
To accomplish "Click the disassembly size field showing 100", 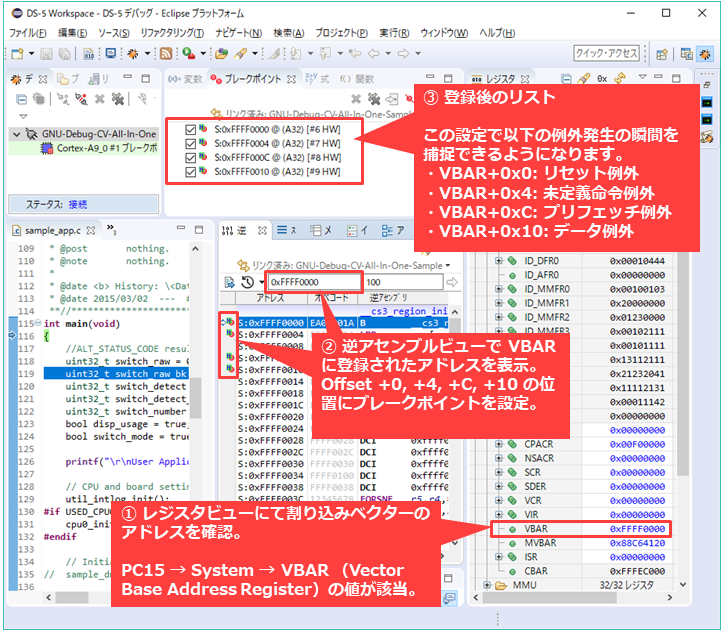I will tap(403, 282).
